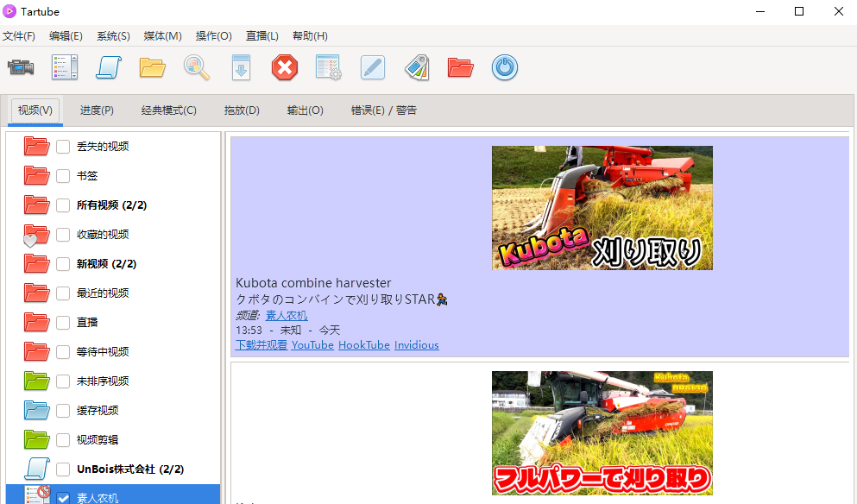Switch to the 经典模式(C) tab
This screenshot has height=504, width=857.
click(x=169, y=110)
